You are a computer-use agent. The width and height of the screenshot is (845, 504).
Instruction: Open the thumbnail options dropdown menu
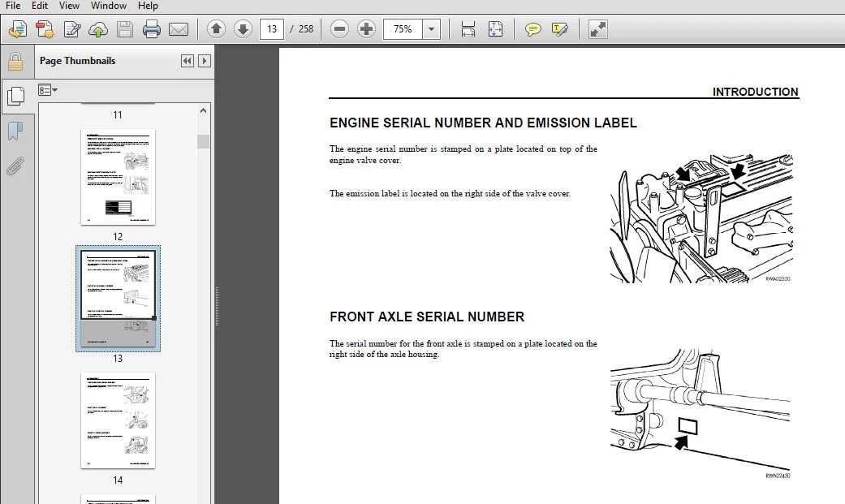point(47,90)
